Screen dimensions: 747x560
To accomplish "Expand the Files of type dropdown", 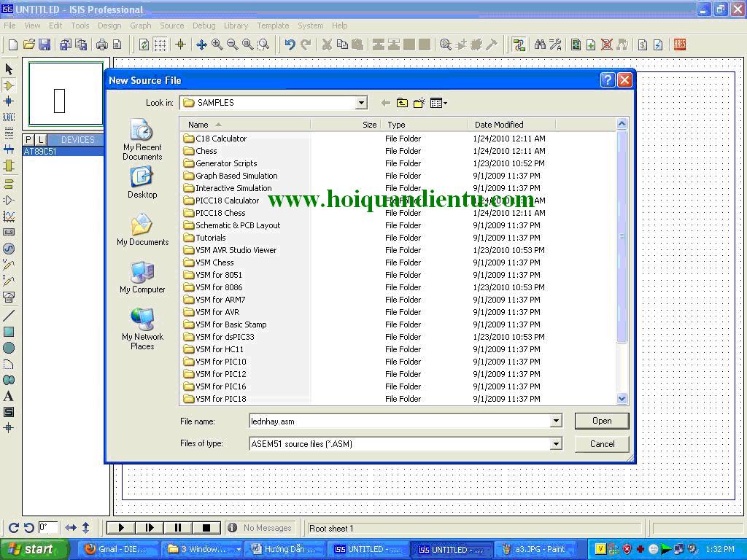I will (556, 444).
